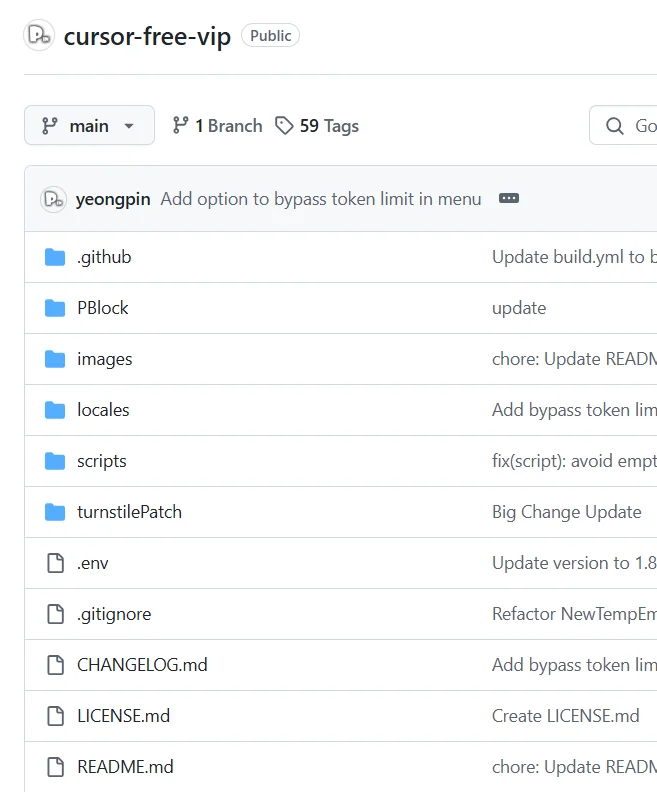Open 'Create LICENSE.md' commit message

(566, 716)
